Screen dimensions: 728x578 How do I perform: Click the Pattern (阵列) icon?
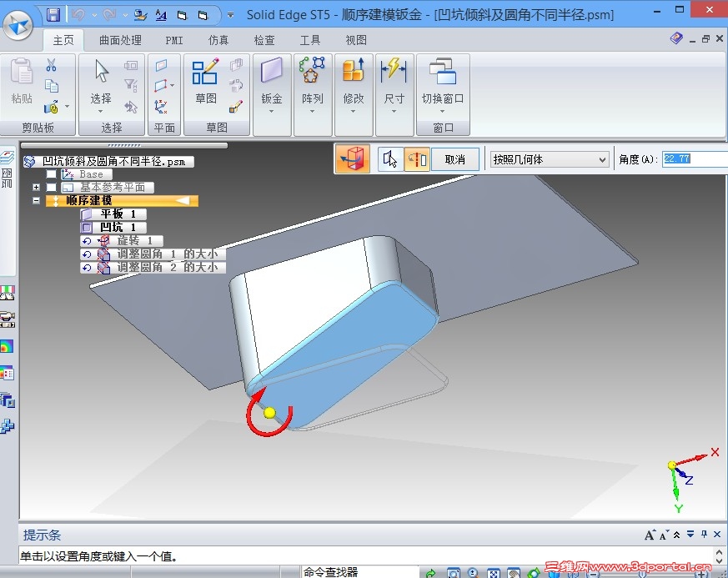[312, 70]
